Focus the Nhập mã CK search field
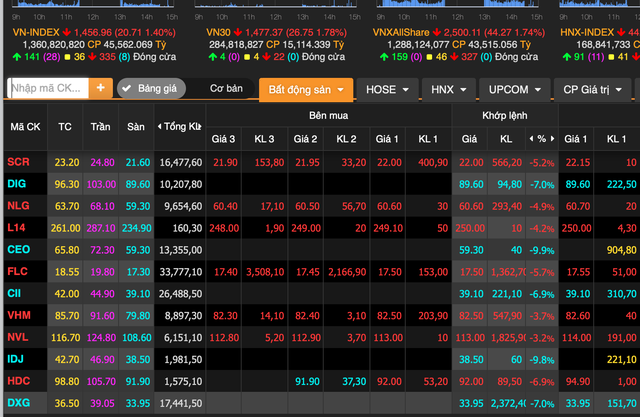Image resolution: width=640 pixels, height=417 pixels. [48, 88]
